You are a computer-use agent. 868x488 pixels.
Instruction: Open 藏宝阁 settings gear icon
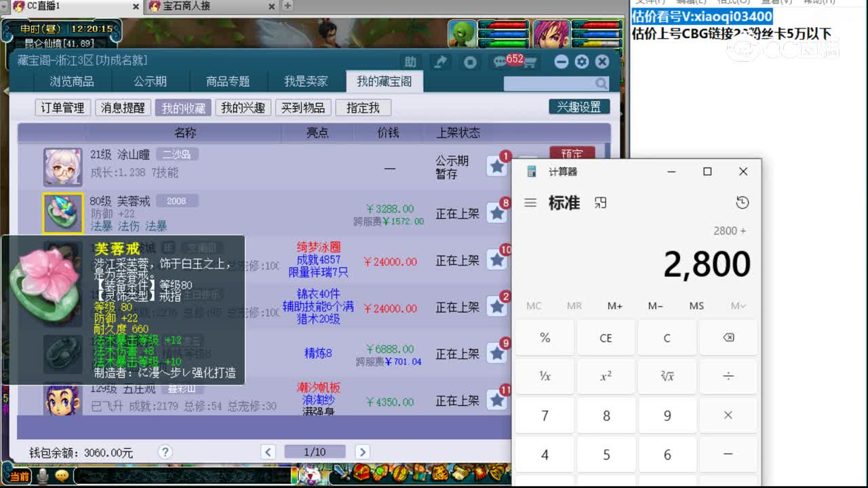(x=581, y=62)
